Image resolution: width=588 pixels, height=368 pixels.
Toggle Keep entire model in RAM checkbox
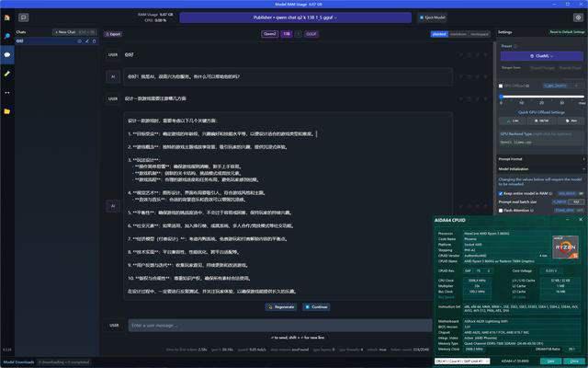(502, 194)
